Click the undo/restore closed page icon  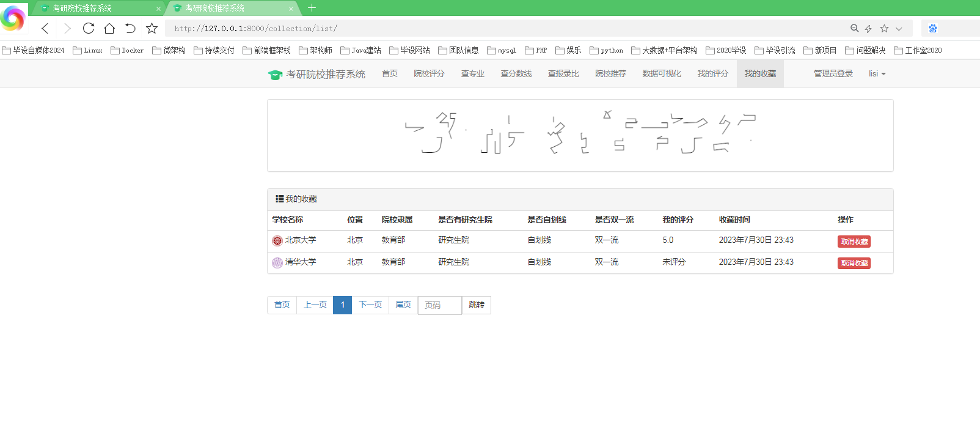130,28
